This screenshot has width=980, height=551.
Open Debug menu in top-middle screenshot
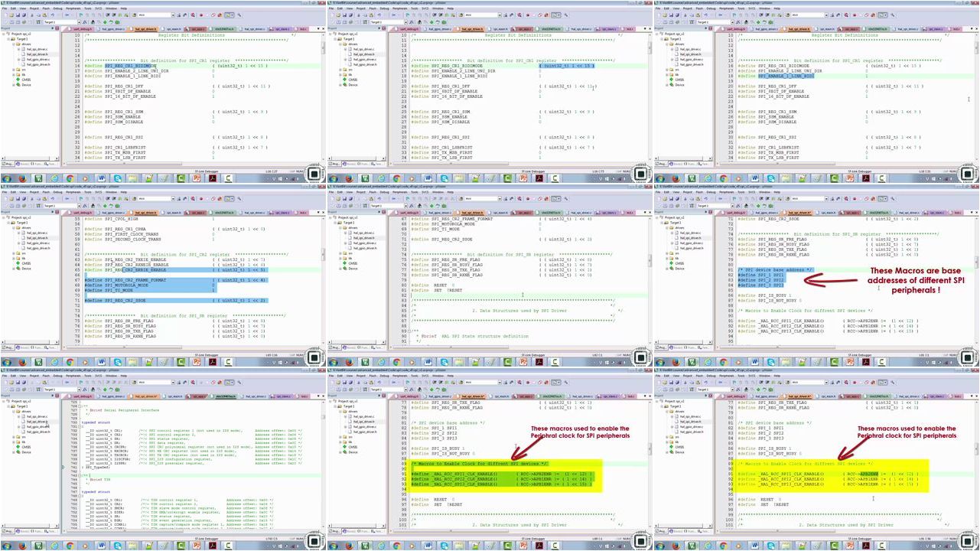point(384,8)
